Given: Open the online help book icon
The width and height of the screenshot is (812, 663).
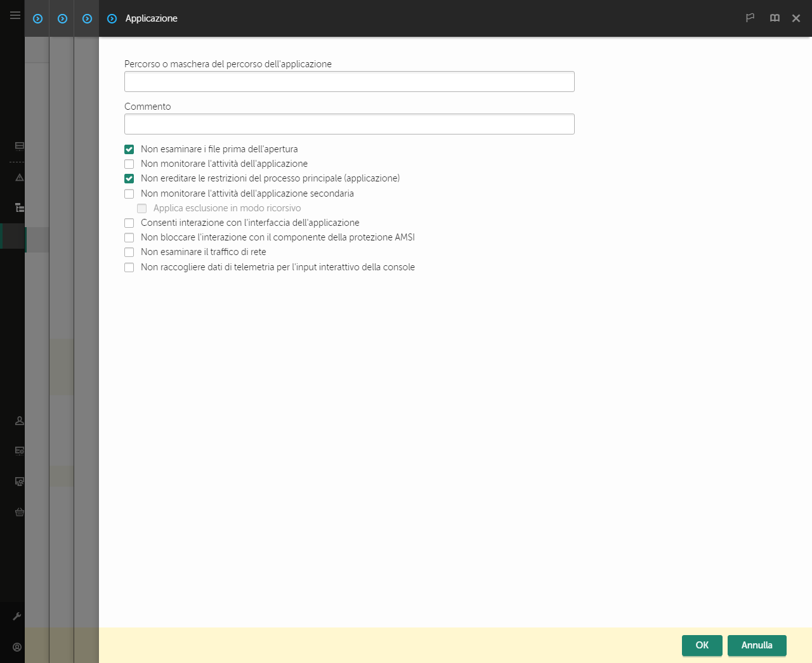Looking at the screenshot, I should pyautogui.click(x=775, y=18).
